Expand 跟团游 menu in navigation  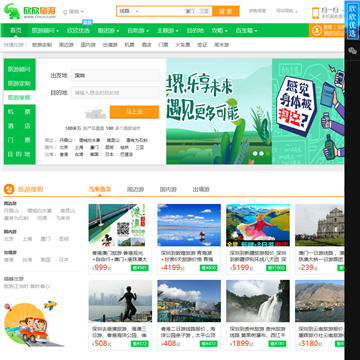(x=108, y=31)
